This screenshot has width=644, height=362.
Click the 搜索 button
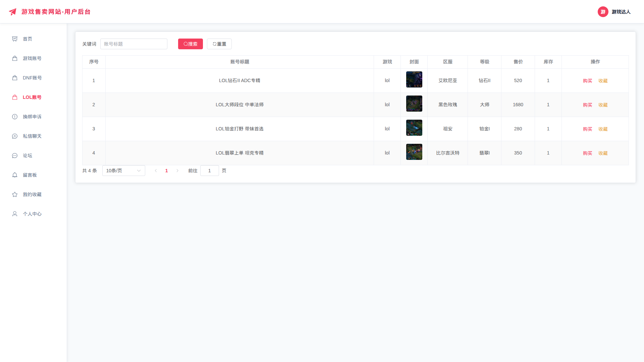(x=190, y=44)
